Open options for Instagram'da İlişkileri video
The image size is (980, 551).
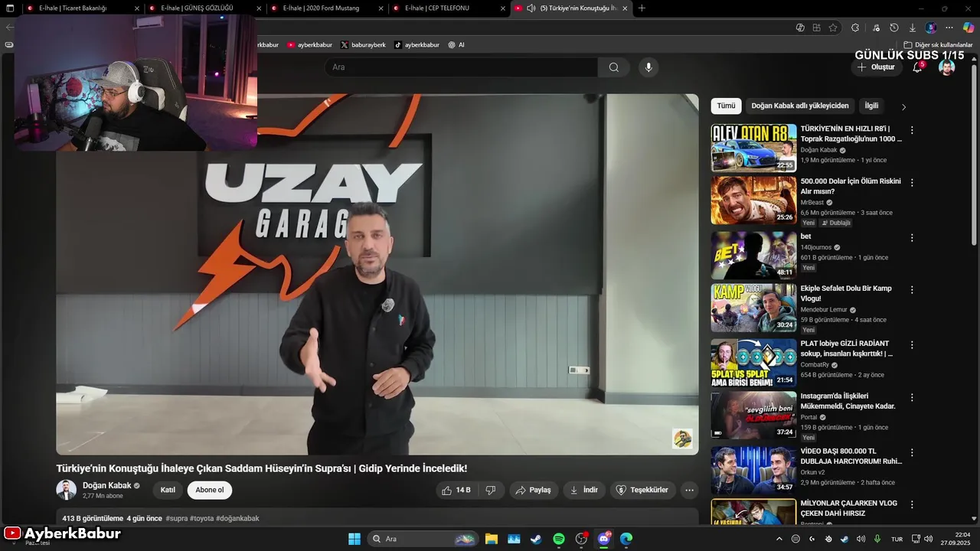(x=911, y=398)
